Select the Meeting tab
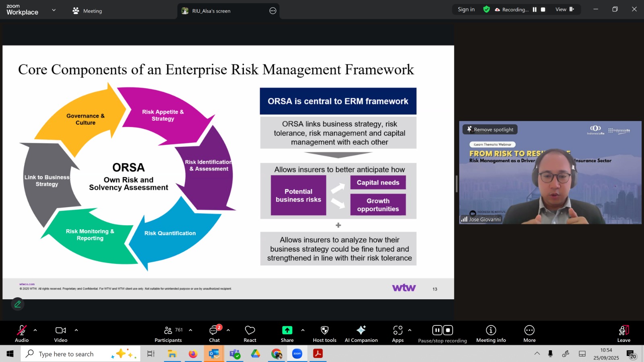The image size is (644, 362). (x=87, y=11)
